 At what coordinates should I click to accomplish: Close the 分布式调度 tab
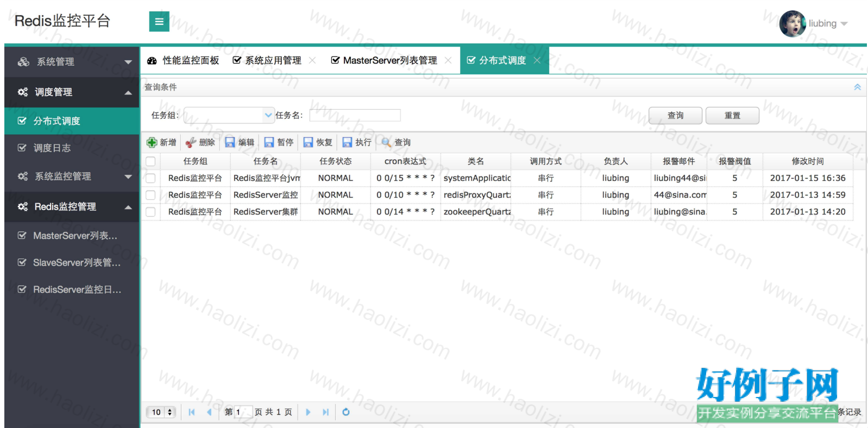point(537,60)
